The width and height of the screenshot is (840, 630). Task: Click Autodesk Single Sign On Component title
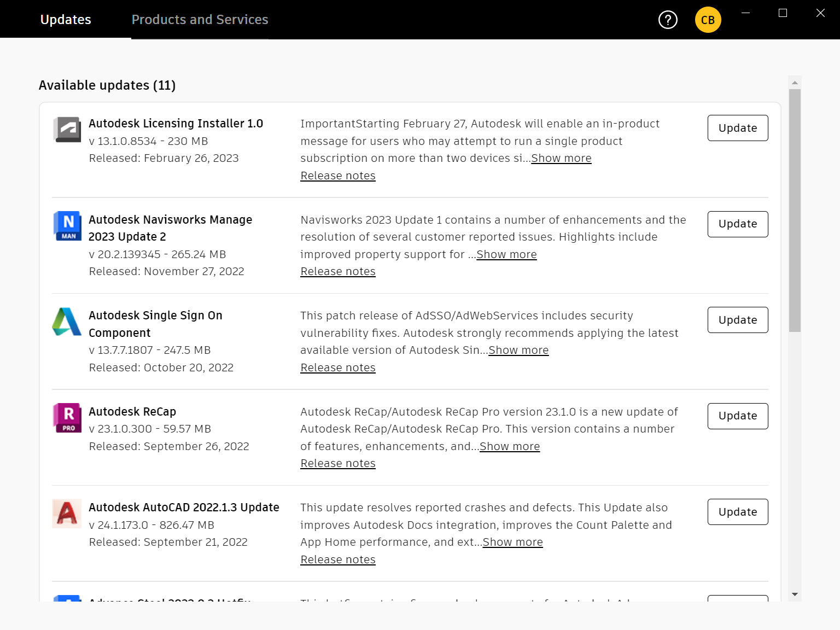(x=155, y=324)
